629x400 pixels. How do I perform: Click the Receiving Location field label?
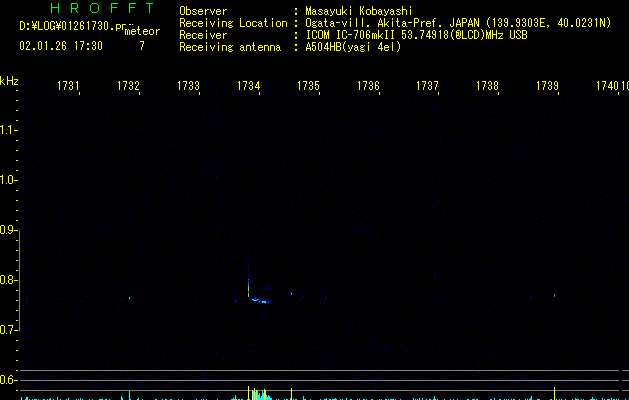(233, 23)
